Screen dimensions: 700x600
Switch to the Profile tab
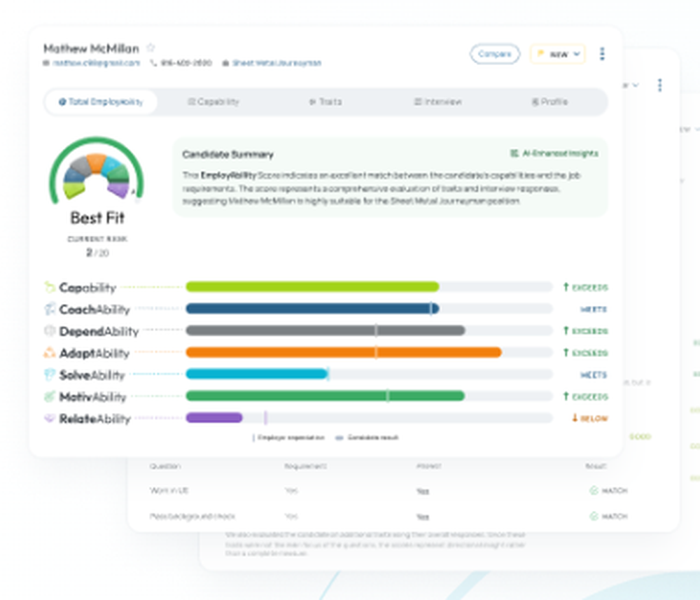tap(550, 102)
